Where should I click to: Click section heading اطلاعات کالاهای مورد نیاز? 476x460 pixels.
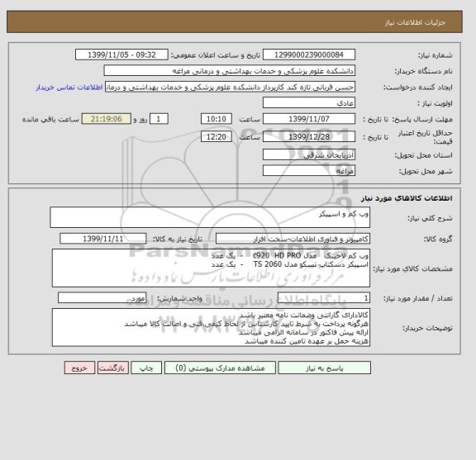coord(407,198)
